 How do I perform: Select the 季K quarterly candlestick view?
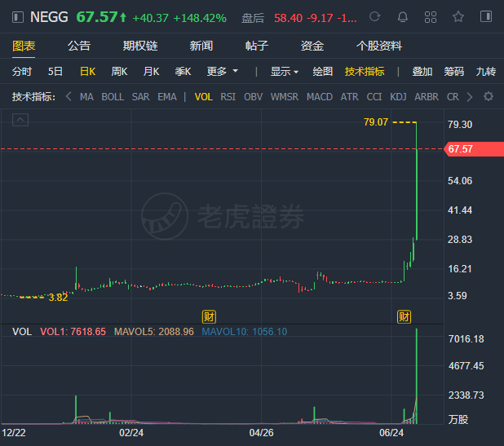point(183,71)
